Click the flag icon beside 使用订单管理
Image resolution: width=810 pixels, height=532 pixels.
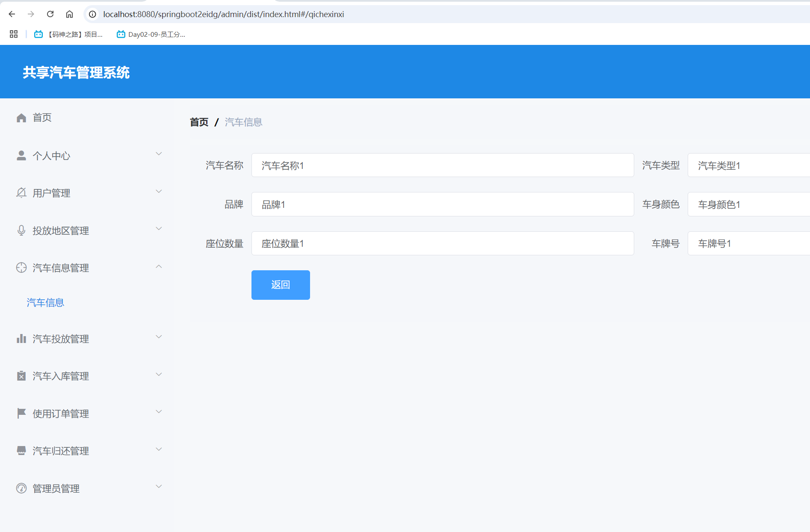[x=21, y=412]
